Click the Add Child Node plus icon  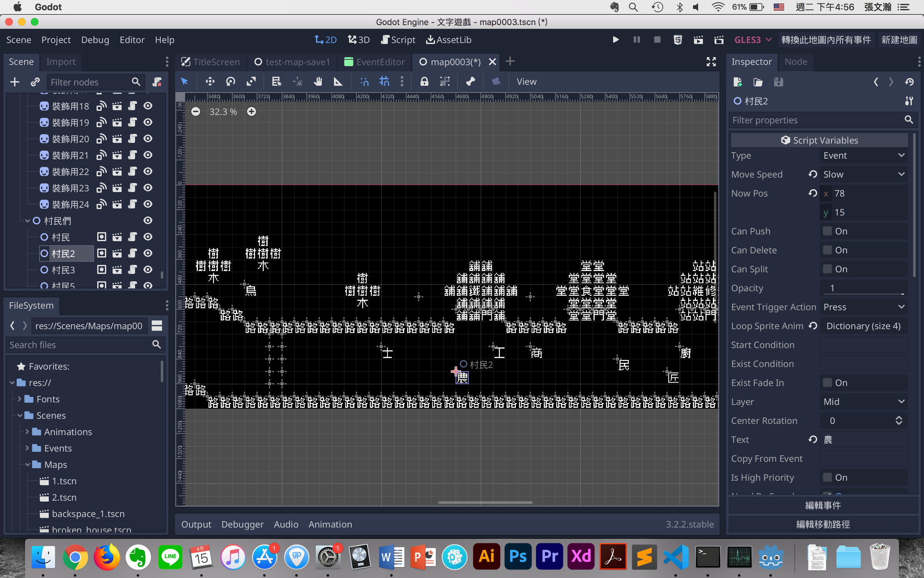pyautogui.click(x=14, y=82)
